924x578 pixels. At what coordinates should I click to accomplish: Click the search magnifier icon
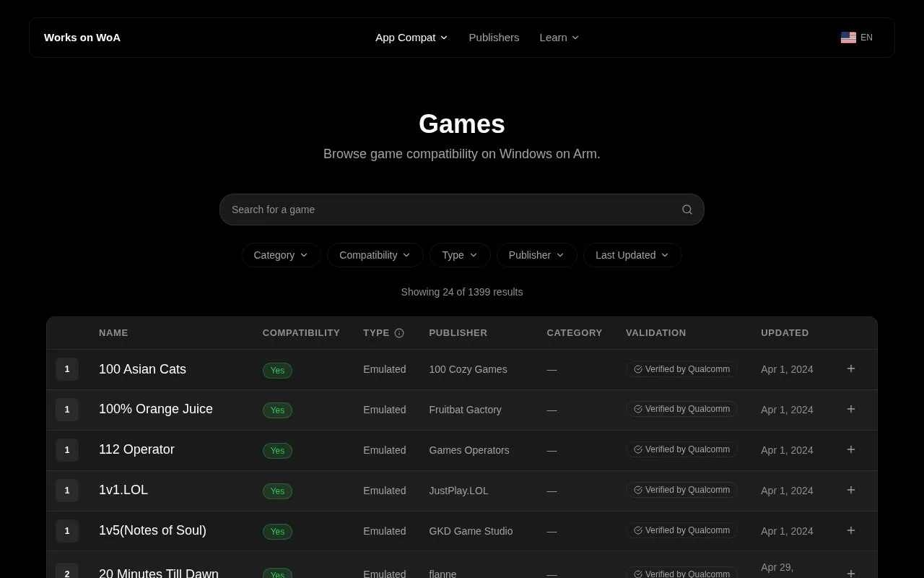(x=687, y=210)
